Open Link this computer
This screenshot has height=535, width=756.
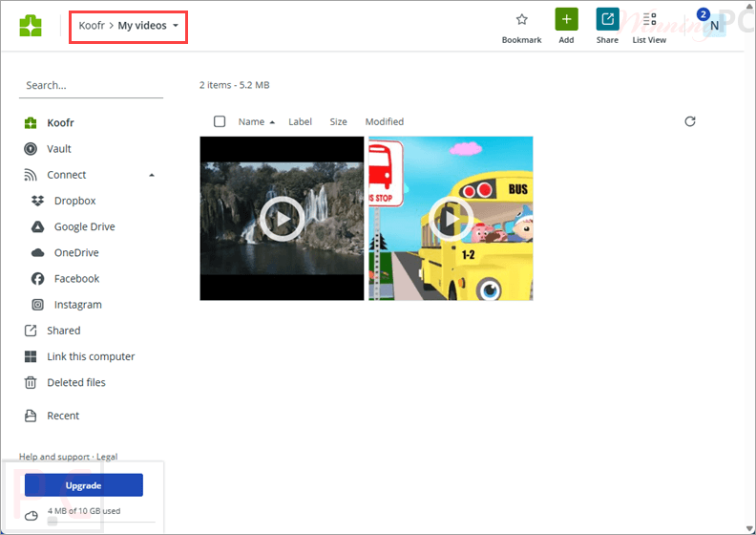(x=91, y=356)
